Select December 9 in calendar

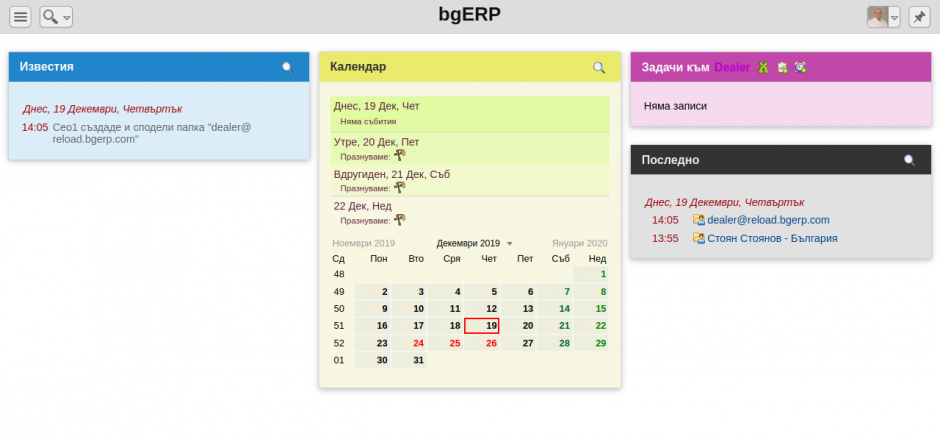pyautogui.click(x=372, y=309)
